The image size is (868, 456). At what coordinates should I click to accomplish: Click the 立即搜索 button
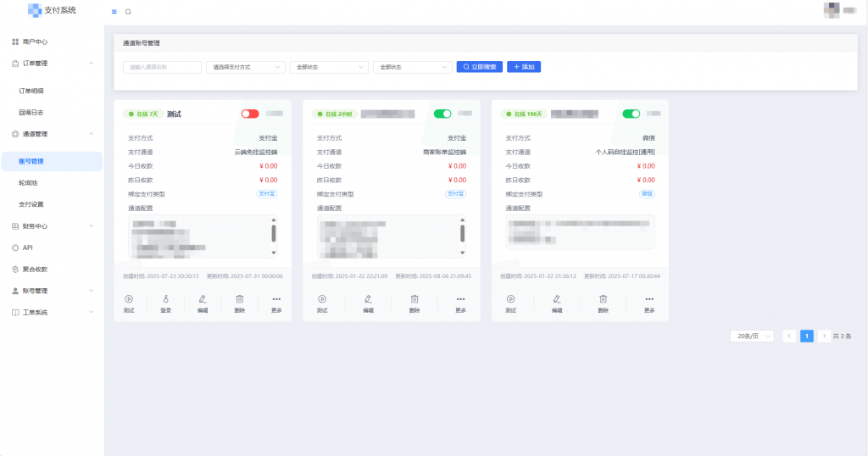tap(480, 67)
